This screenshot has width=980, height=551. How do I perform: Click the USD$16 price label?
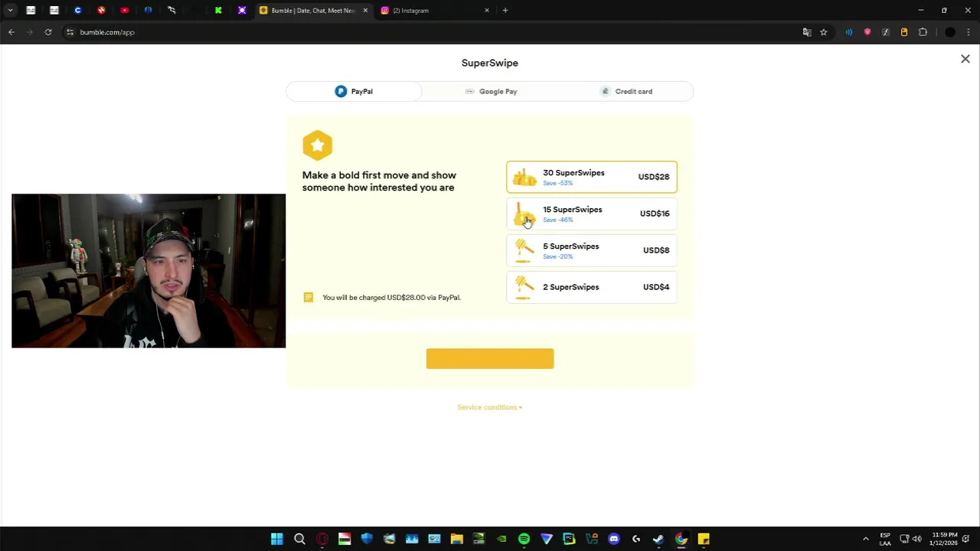pos(655,214)
